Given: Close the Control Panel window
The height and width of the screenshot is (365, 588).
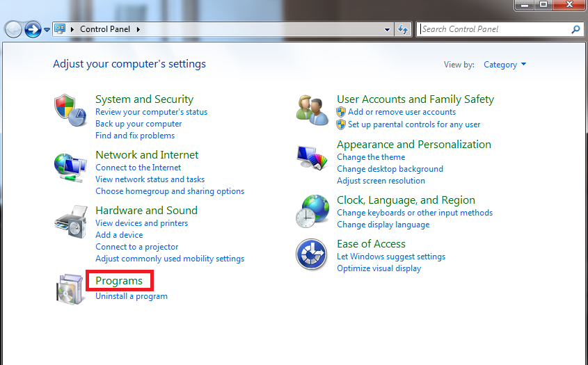Looking at the screenshot, I should (x=569, y=5).
